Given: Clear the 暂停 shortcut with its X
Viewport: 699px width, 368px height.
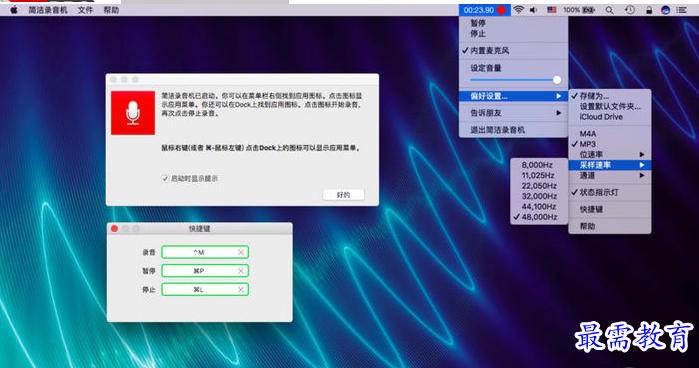Looking at the screenshot, I should [x=241, y=271].
